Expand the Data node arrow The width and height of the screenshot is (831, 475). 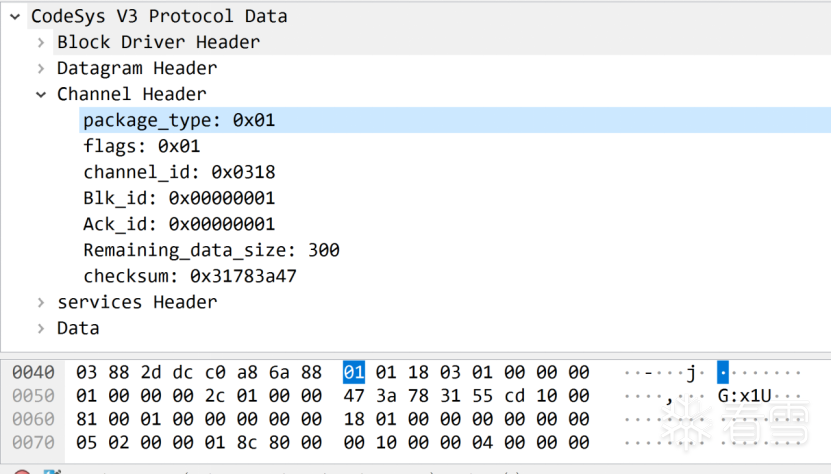pos(40,328)
